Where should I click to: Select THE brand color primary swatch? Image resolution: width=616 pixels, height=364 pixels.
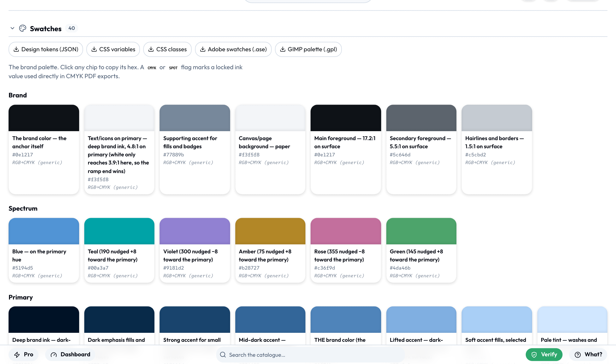[x=346, y=325]
